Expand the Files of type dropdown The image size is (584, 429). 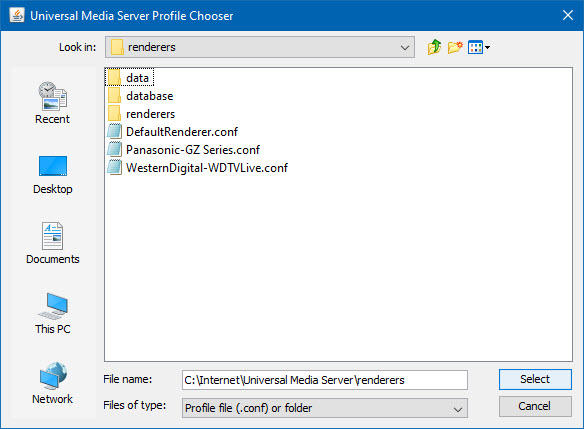325,408
